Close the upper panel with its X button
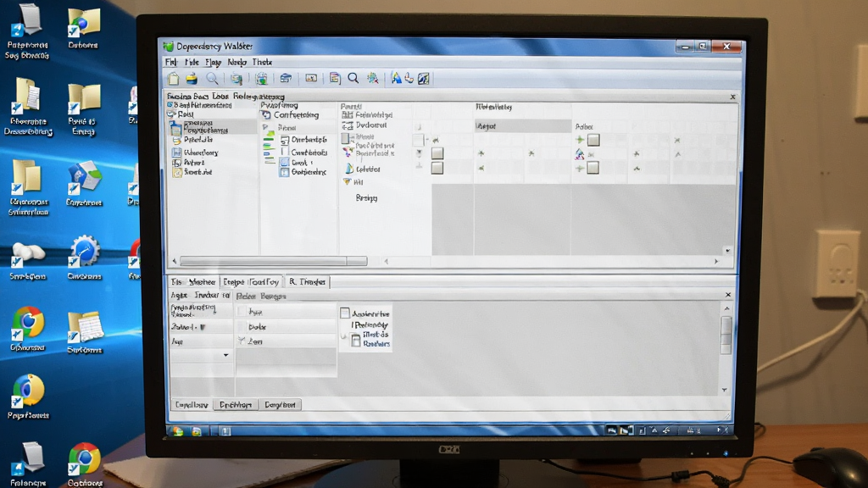868x488 pixels. pos(732,97)
